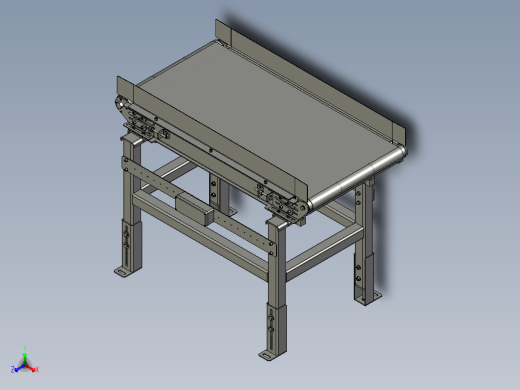Select the rectangular box mounted on the perforated brace
The height and width of the screenshot is (390, 520).
[x=194, y=210]
